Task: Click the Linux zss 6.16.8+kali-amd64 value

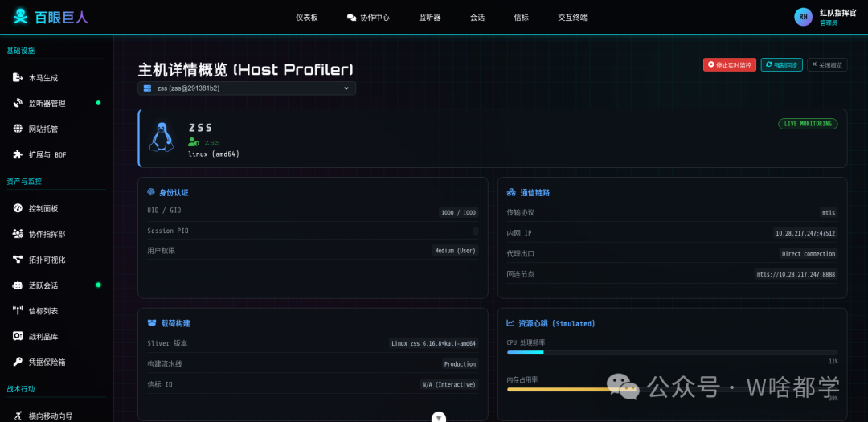Action: coord(433,343)
